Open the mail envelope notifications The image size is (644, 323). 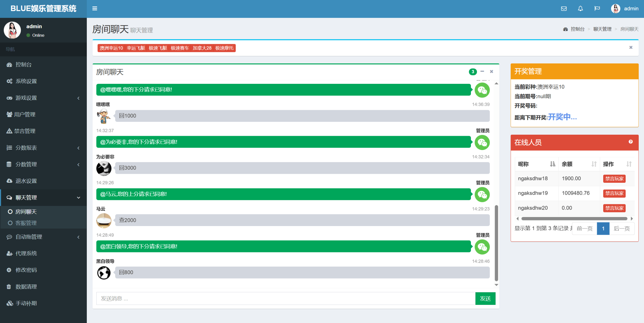(564, 8)
